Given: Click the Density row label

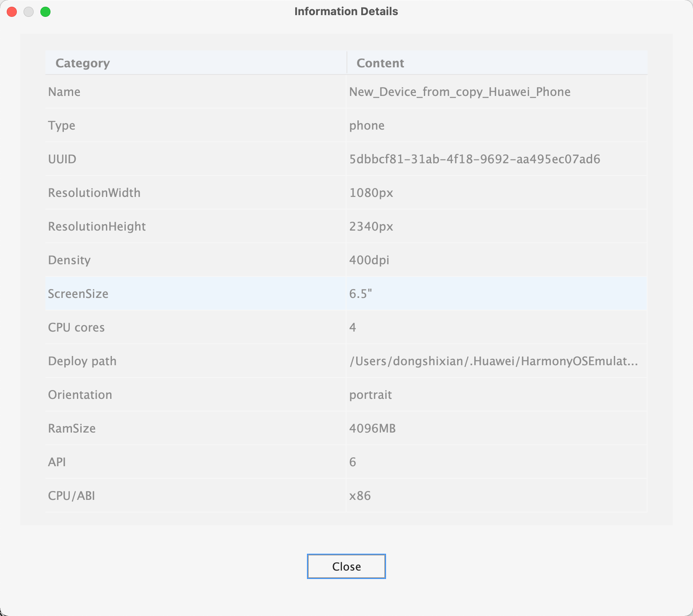Looking at the screenshot, I should [x=69, y=260].
